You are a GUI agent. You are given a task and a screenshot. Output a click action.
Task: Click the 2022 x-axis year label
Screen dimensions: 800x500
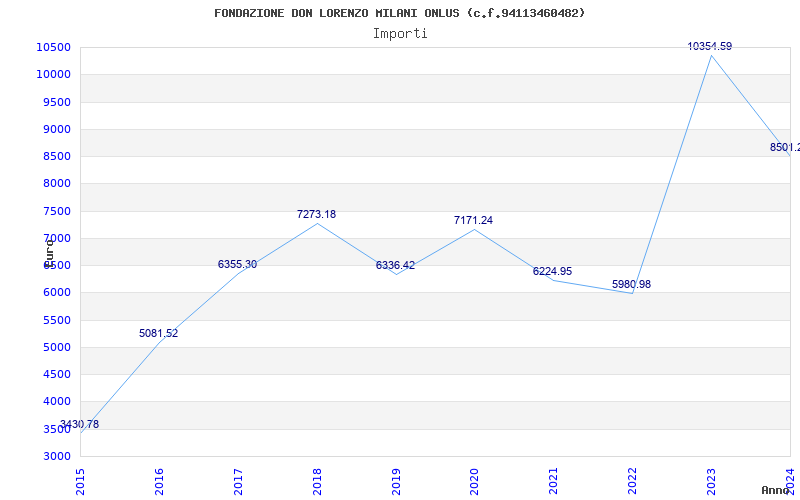click(633, 481)
